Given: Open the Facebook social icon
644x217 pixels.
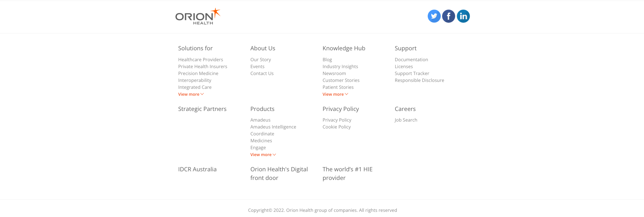Looking at the screenshot, I should click(x=448, y=16).
